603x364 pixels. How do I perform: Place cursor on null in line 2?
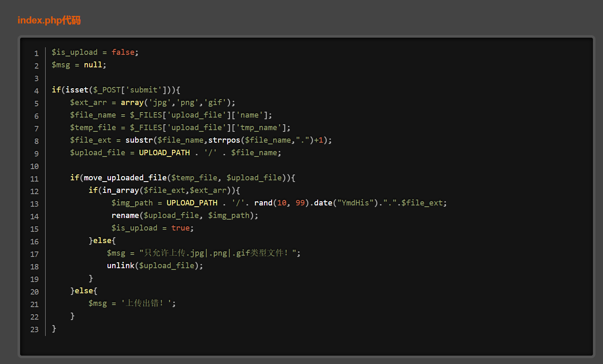(93, 65)
